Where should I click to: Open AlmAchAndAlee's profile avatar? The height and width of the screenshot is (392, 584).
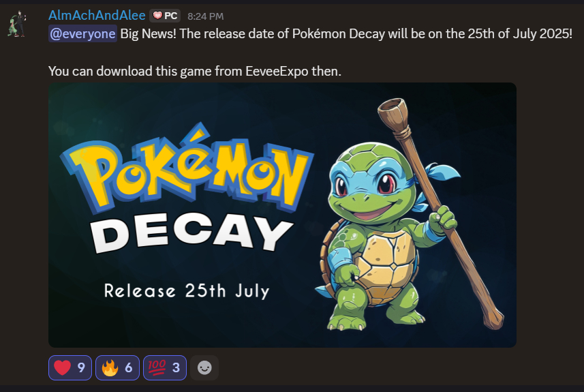click(x=17, y=25)
